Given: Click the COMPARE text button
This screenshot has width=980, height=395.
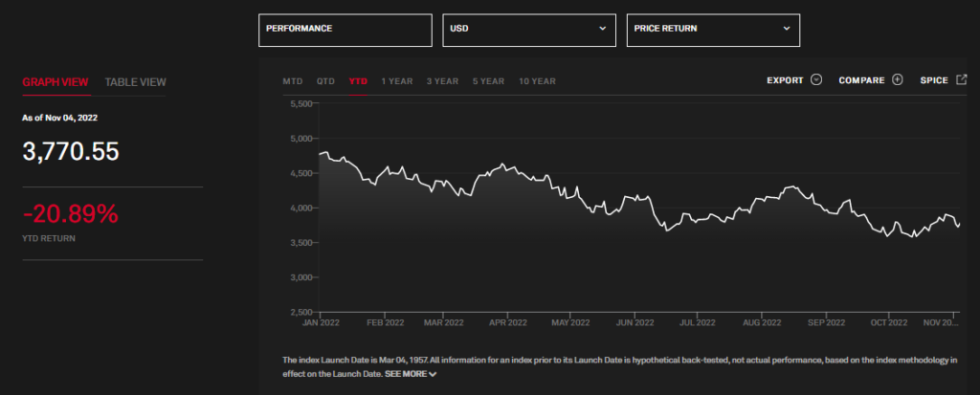Looking at the screenshot, I should 861,80.
